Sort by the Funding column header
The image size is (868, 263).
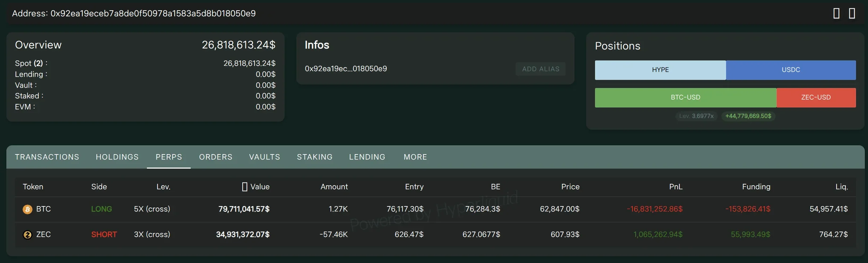[756, 187]
